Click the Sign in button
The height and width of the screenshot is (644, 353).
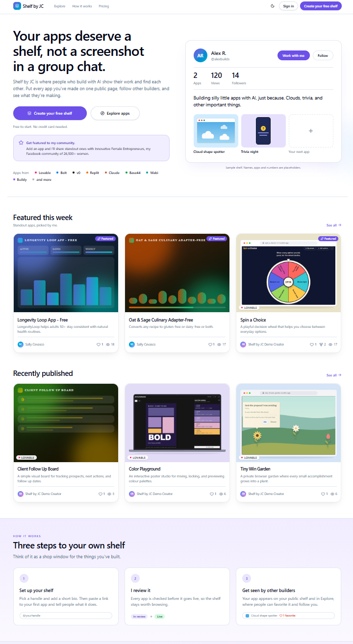tap(288, 6)
